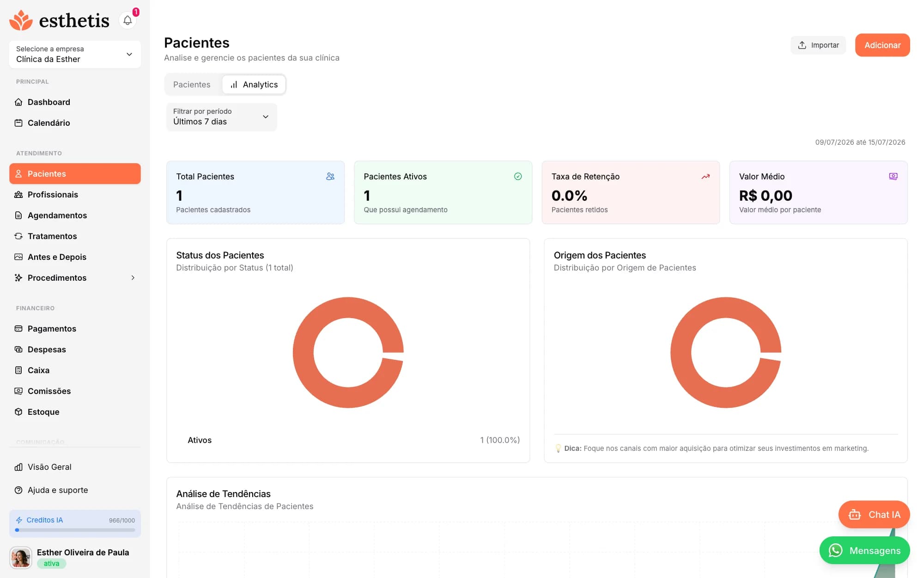Click the users icon in Total Pacientes card

[330, 176]
